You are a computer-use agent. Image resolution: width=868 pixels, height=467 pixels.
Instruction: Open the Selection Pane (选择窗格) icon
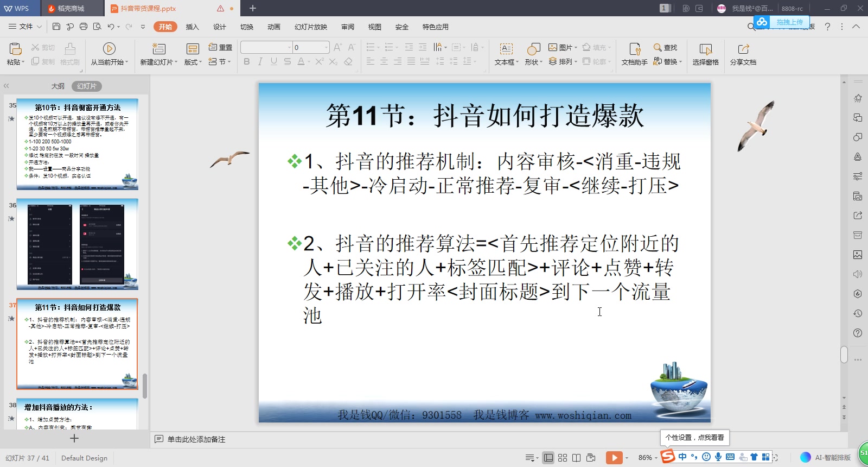click(705, 49)
